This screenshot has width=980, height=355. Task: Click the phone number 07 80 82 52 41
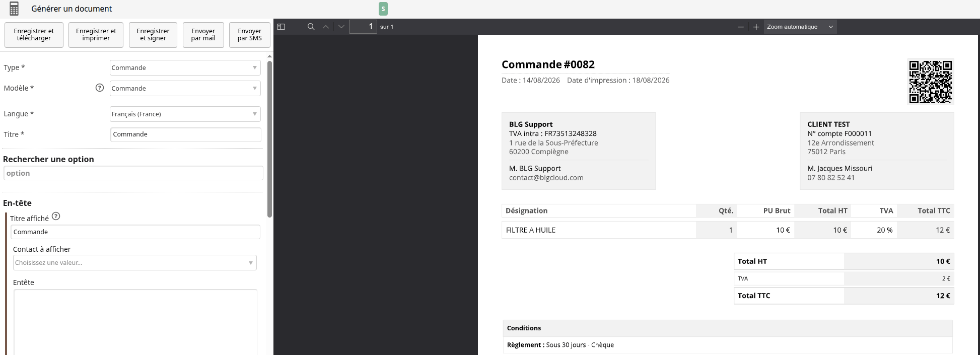pos(831,178)
